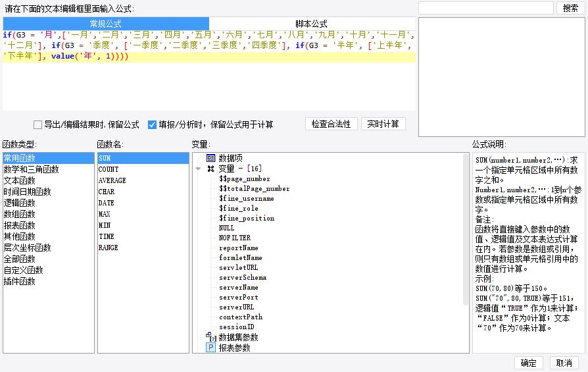Select the formletName variable
Viewport: 588px width, 372px height.
pos(240,257)
